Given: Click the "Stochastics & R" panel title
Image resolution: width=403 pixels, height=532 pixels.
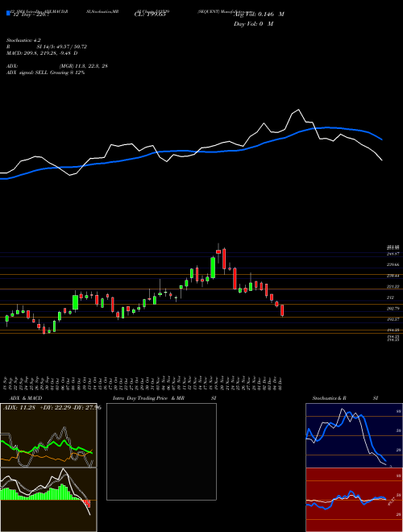Looking at the screenshot, I should (x=330, y=398).
